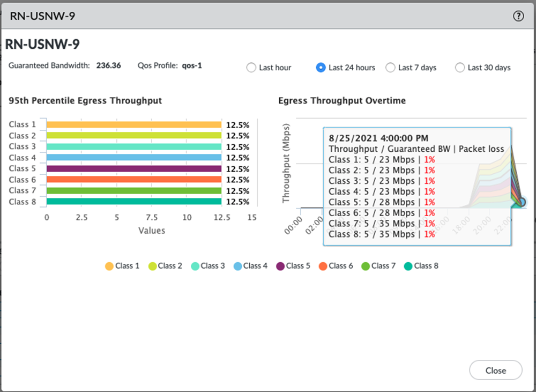
Task: Click the teal Class 8 throughput bar
Action: 134,202
